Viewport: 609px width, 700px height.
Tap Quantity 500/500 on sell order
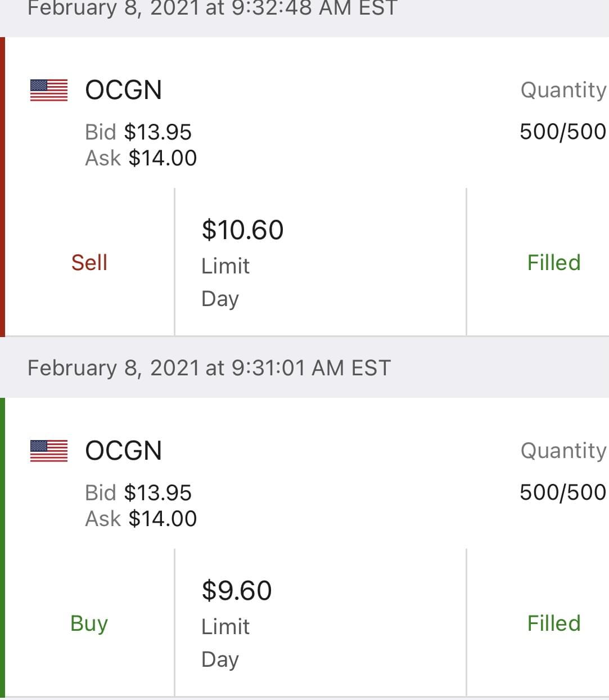(x=562, y=132)
